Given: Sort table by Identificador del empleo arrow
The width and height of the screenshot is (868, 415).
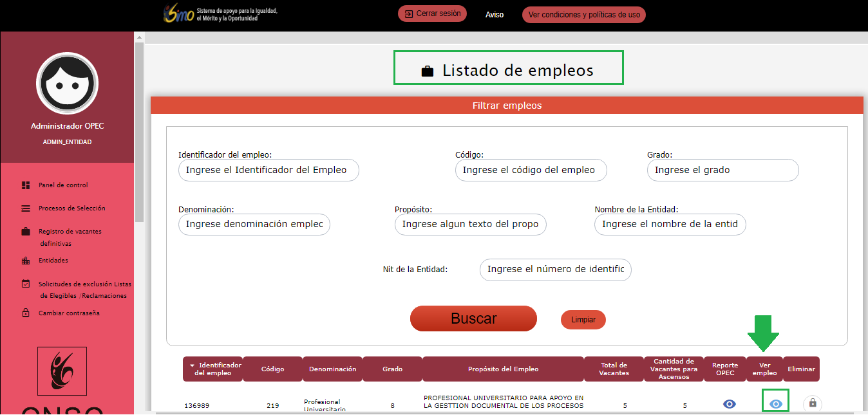Looking at the screenshot, I should pos(192,365).
